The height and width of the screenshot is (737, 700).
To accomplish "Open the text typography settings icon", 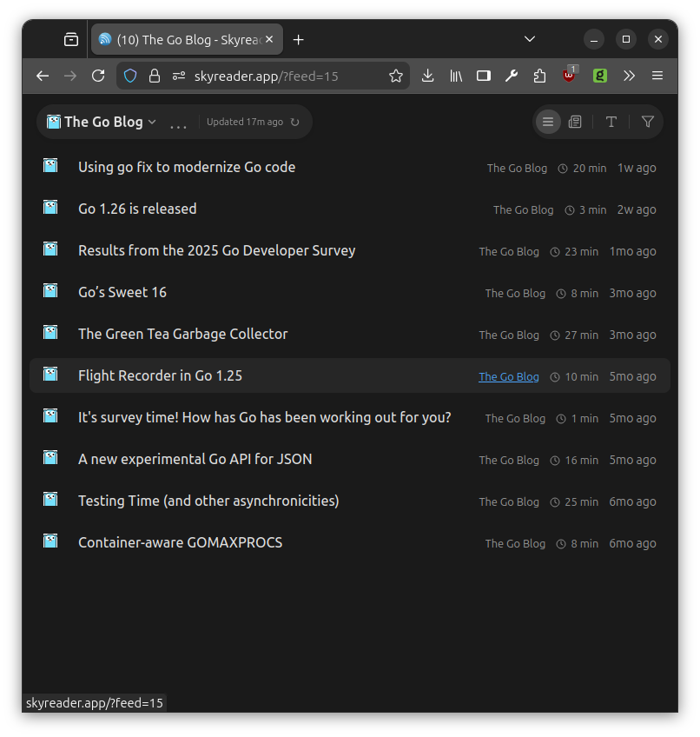I will [611, 122].
